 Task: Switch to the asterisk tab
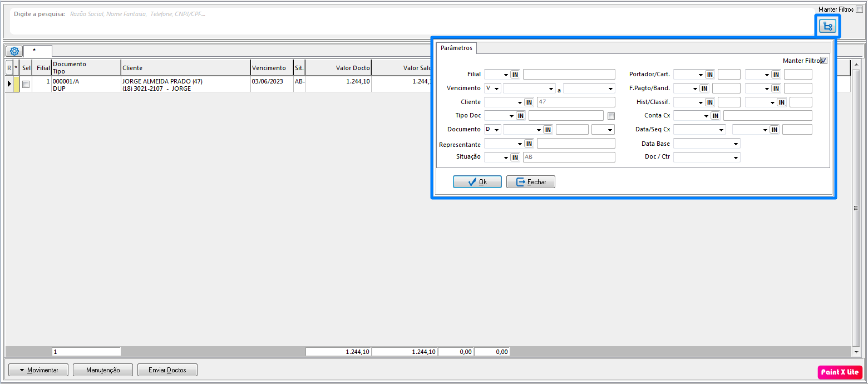pyautogui.click(x=34, y=51)
